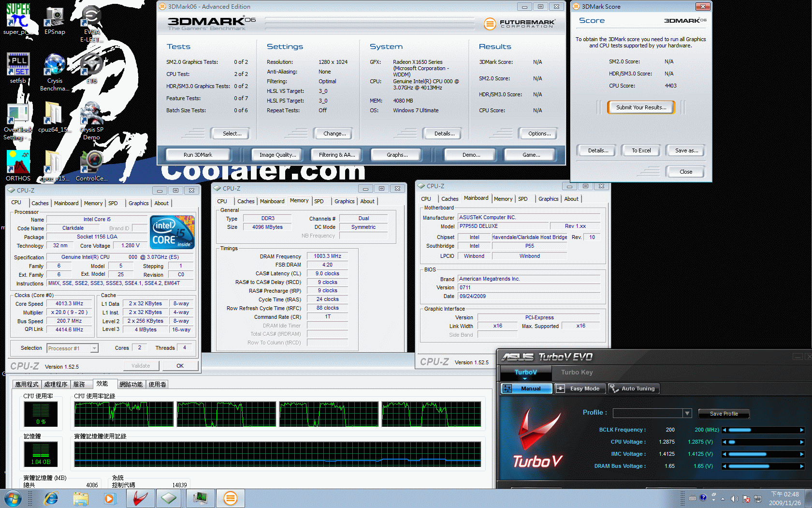Decrease DRAM Bus Voltage with left arrow
Screen dimensions: 812x508
725,466
